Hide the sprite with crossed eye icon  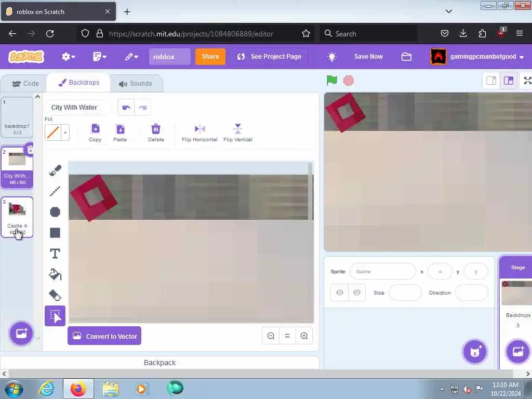[357, 292]
